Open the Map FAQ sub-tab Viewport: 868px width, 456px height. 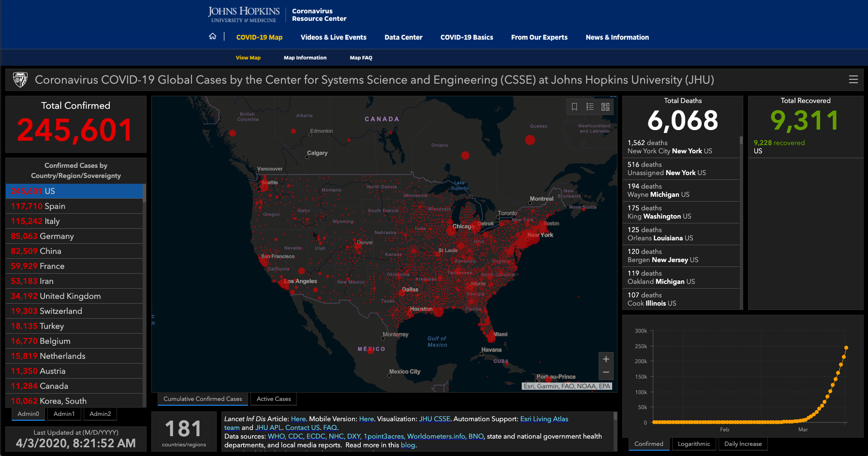click(361, 58)
